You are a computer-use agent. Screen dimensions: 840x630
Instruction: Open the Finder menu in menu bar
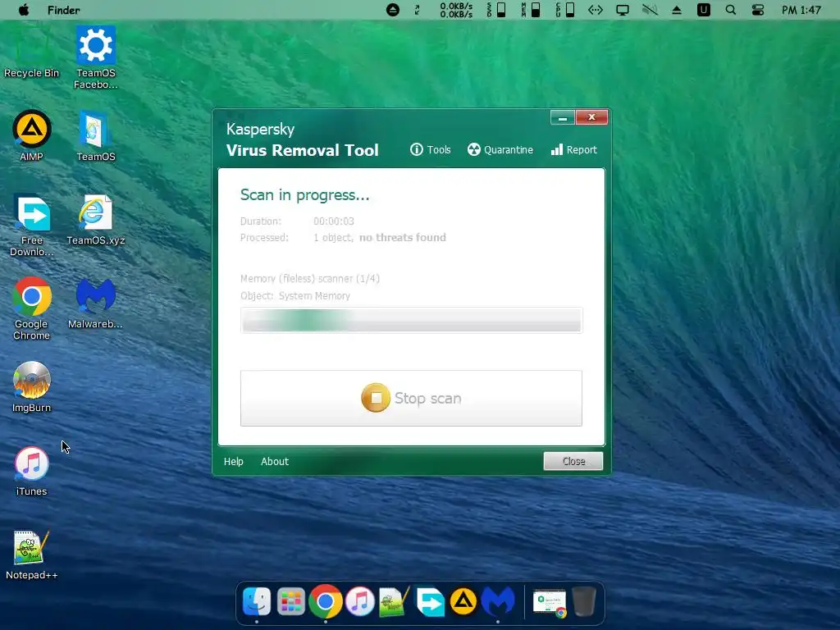[63, 10]
